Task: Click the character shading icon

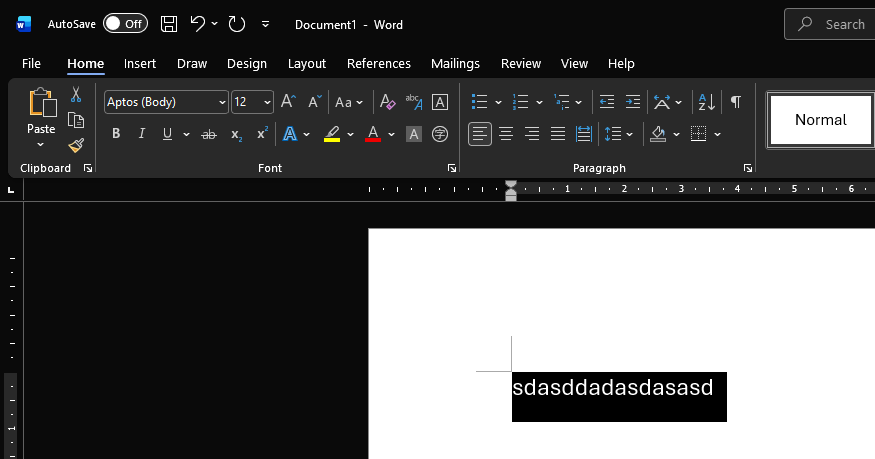Action: [x=414, y=134]
